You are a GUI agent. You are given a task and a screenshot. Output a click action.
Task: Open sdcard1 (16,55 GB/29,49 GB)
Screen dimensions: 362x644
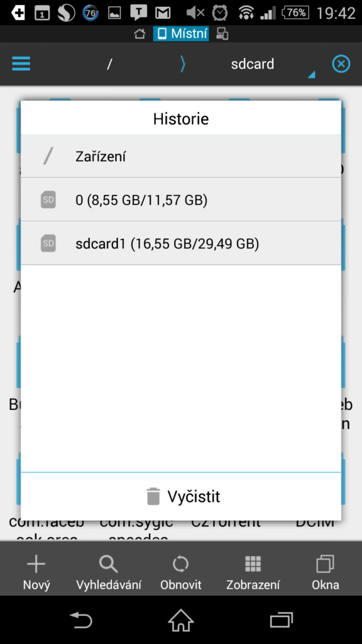point(181,243)
